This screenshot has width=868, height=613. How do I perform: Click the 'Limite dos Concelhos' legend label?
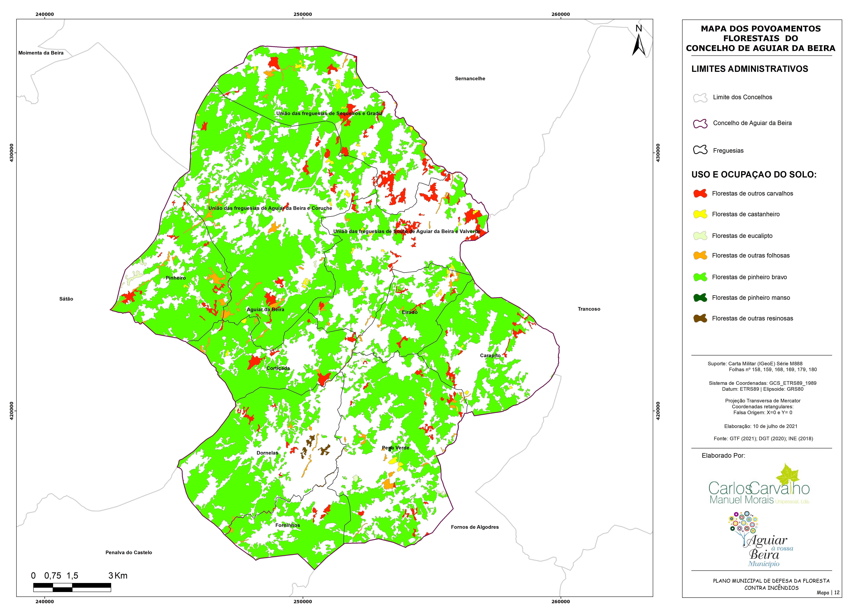[742, 97]
